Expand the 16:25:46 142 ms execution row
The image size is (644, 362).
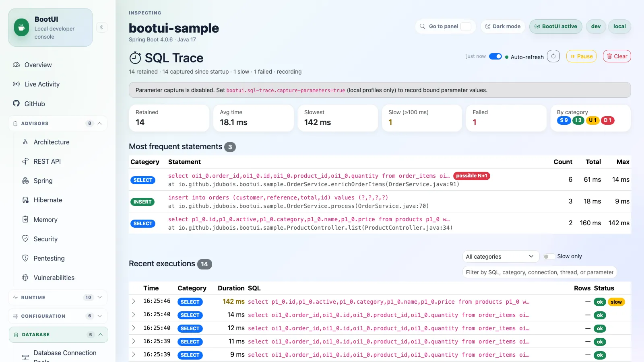pyautogui.click(x=134, y=301)
